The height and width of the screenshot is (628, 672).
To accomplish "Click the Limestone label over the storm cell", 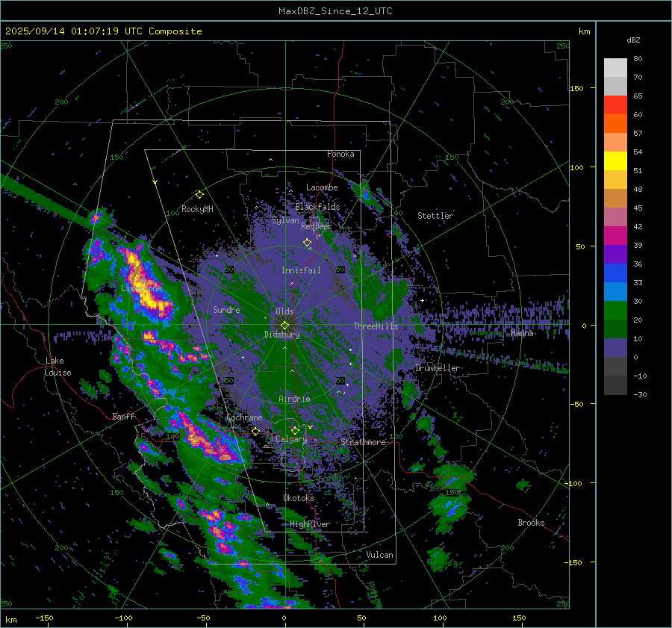I will click(x=141, y=288).
